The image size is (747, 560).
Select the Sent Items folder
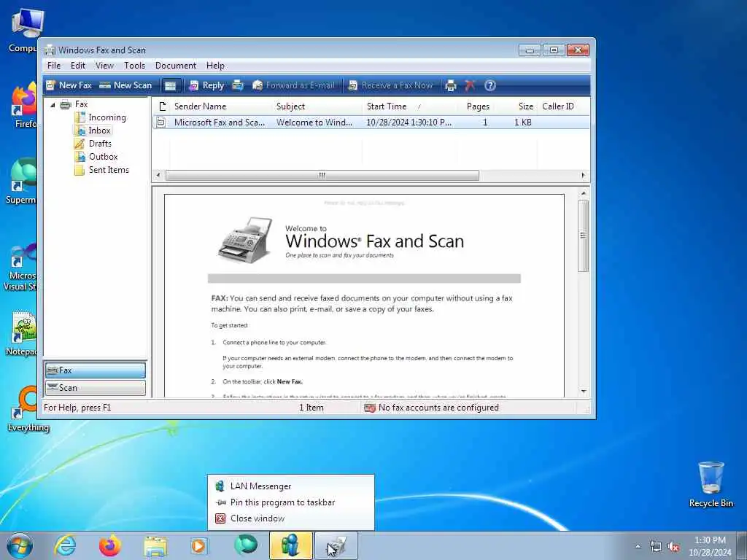(x=109, y=169)
